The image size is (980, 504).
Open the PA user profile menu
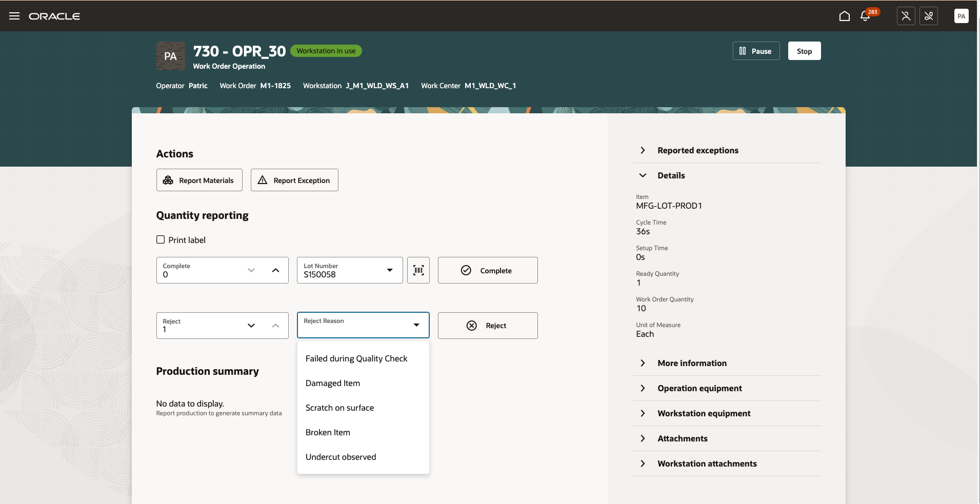962,16
